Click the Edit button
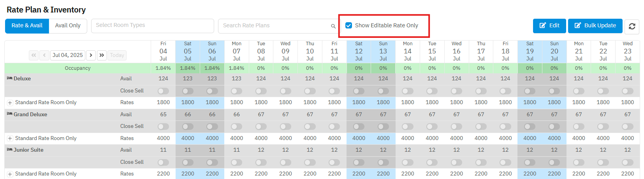Viewport: 644px width, 179px height. pyautogui.click(x=549, y=26)
